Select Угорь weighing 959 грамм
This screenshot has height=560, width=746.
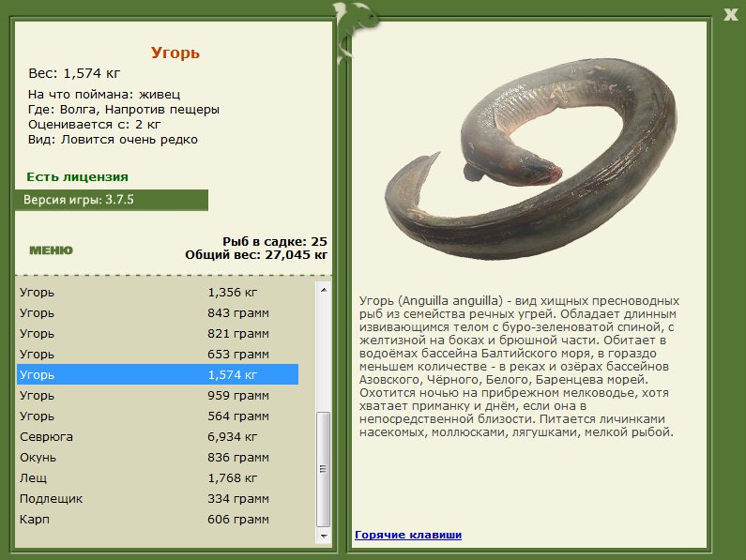(158, 396)
